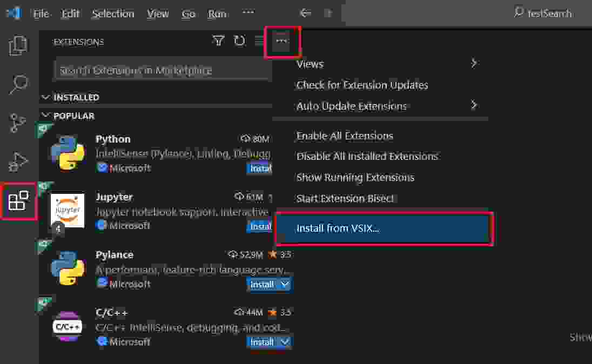Click the Python 80M download count

click(x=255, y=139)
